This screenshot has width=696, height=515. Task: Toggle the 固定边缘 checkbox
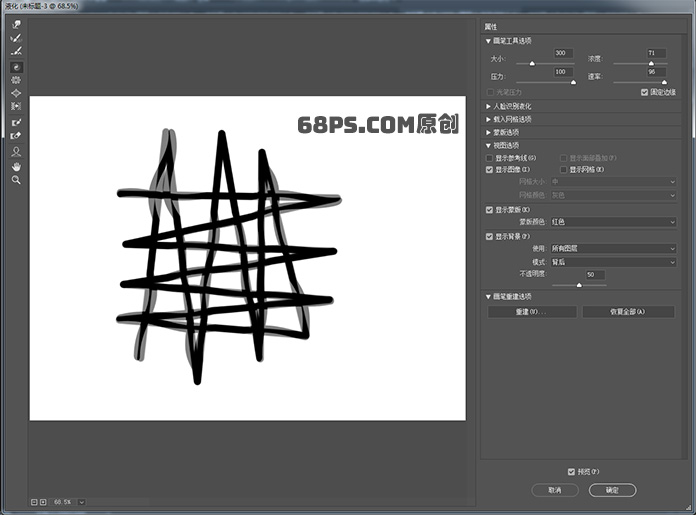click(645, 92)
